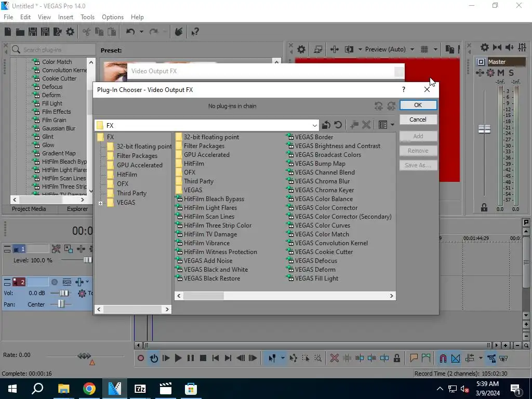Open overlays grid dropdown arrow in preview
The image size is (532, 399).
[435, 49]
